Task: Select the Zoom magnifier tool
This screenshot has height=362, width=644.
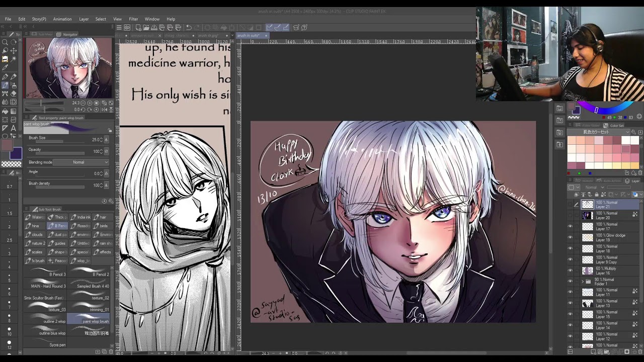Action: click(5, 43)
